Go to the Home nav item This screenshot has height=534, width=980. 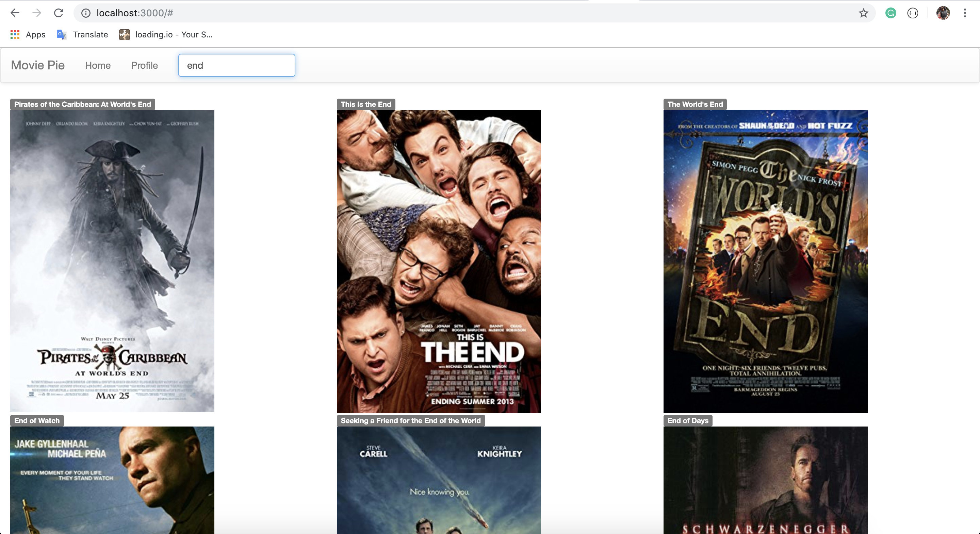(x=98, y=65)
